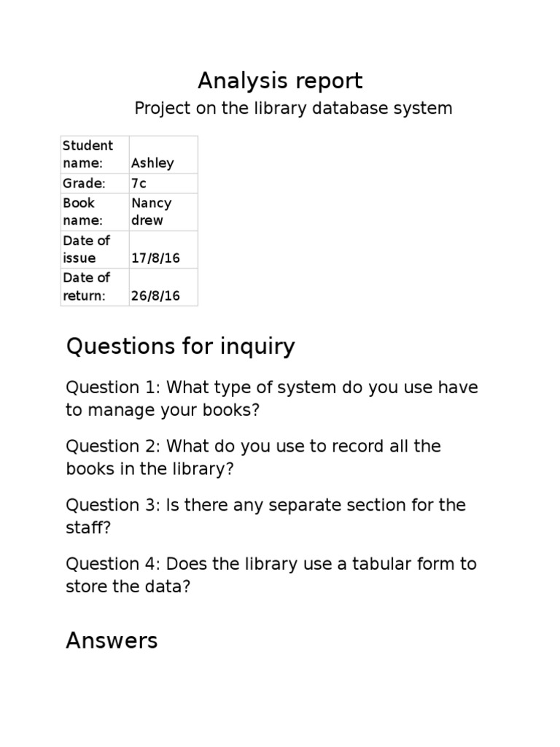
Task: Select the Grade label cell
Action: 95,183
